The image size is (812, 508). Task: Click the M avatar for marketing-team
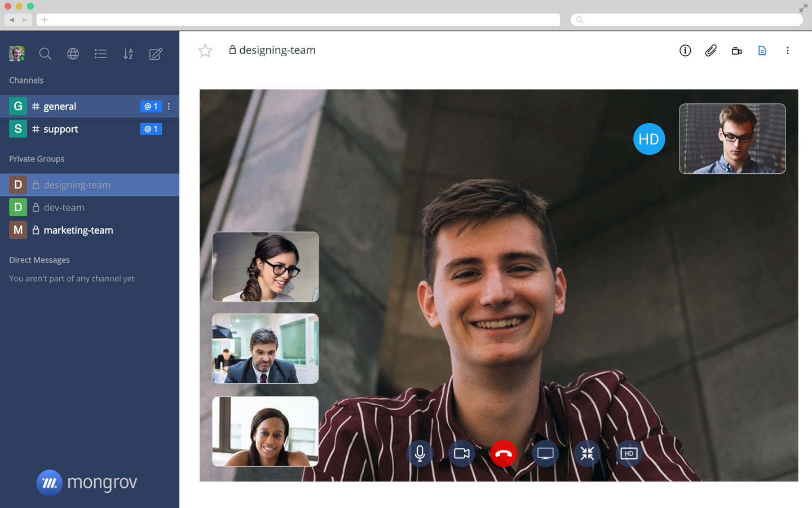18,230
